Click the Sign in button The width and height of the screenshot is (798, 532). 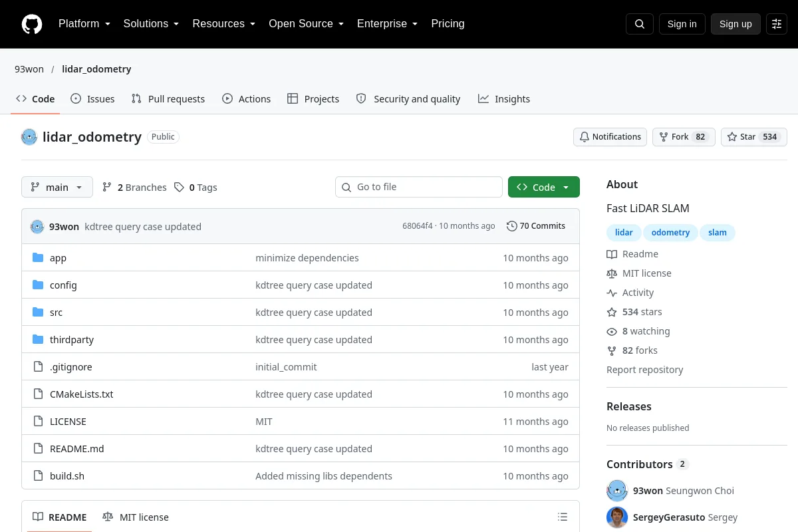point(682,24)
